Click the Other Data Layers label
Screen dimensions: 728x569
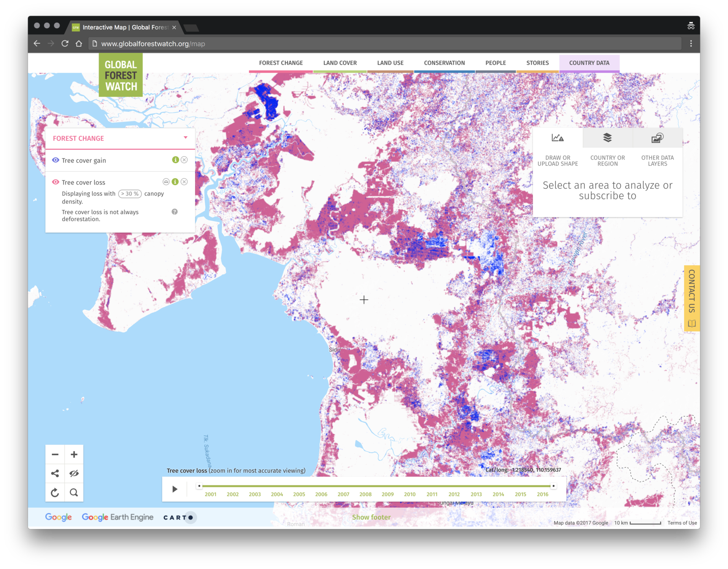click(x=657, y=161)
